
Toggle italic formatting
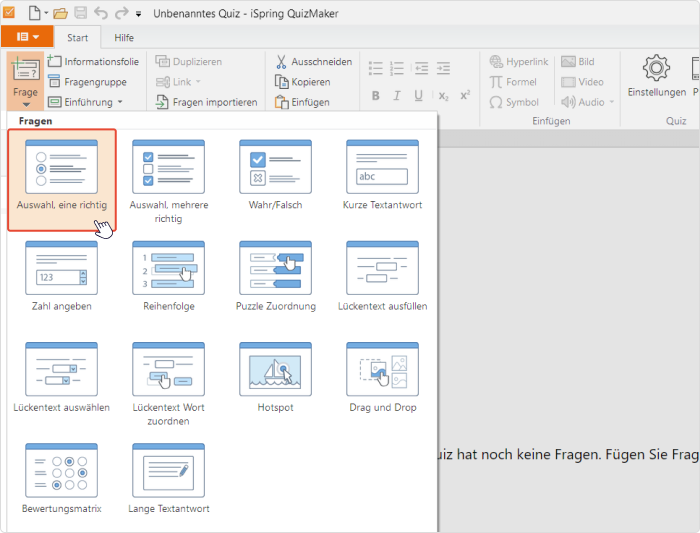click(x=397, y=95)
